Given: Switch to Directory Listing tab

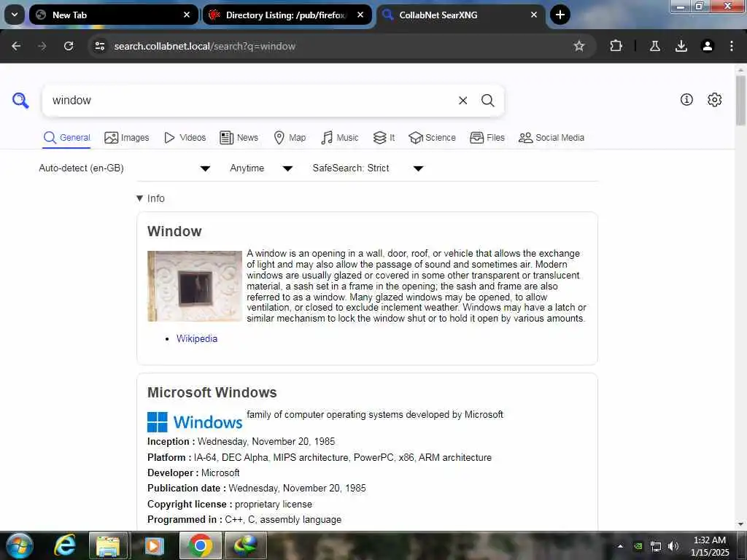Looking at the screenshot, I should pos(287,15).
